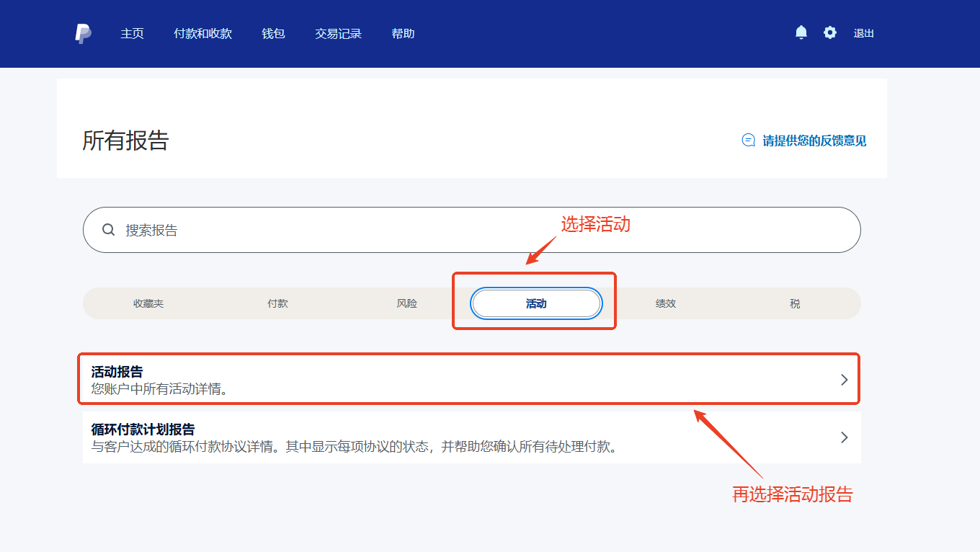Viewport: 980px width, 552px height.
Task: Open the 帮助 menu item
Action: (x=403, y=34)
